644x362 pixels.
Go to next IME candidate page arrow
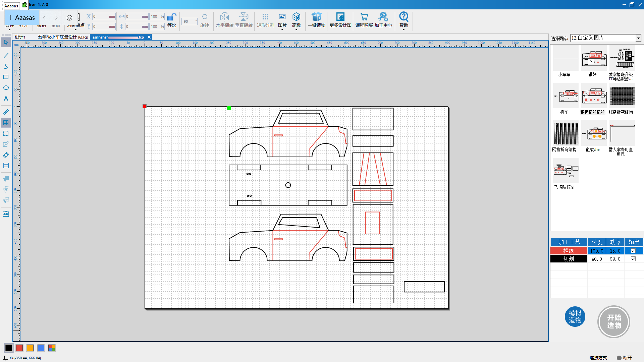[56, 18]
